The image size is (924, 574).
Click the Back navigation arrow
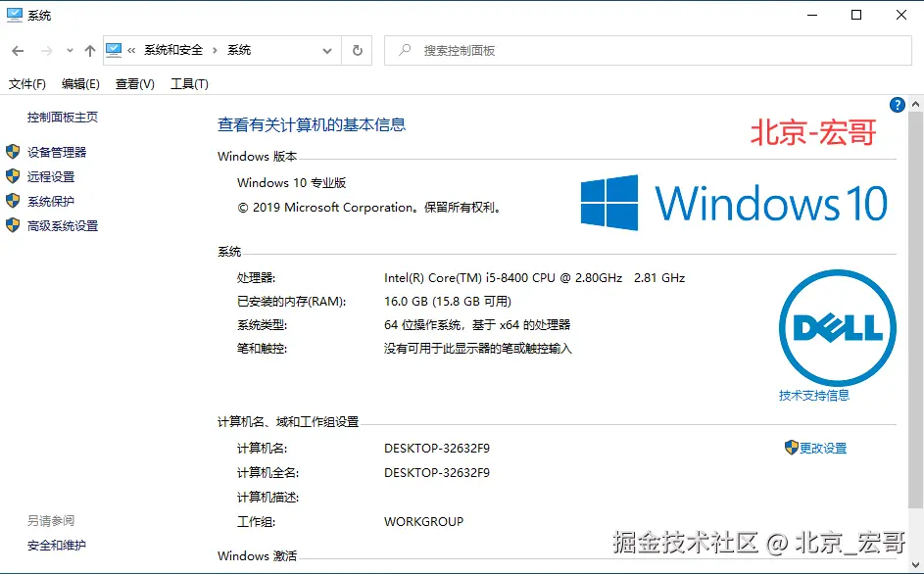(18, 51)
